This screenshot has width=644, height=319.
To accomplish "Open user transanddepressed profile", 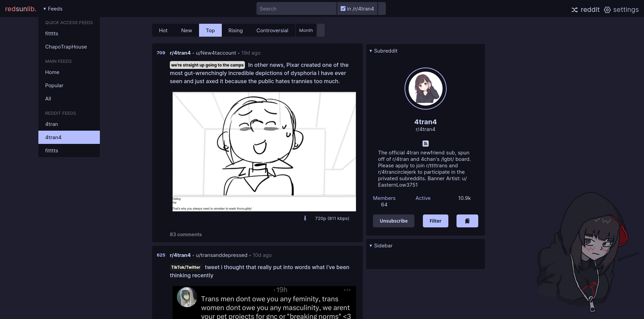I will 221,255.
